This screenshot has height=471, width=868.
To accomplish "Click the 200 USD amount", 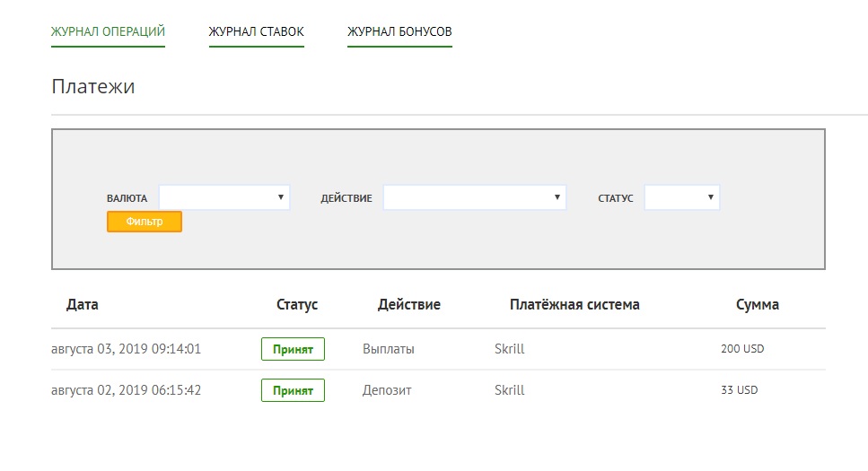I will (x=741, y=349).
